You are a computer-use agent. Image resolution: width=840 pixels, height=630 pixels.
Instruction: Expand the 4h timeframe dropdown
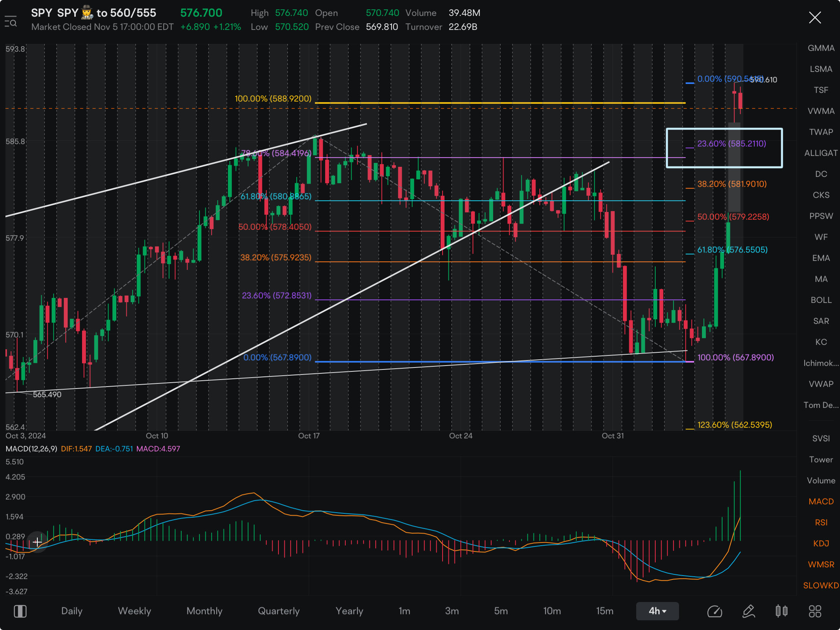[x=657, y=611]
